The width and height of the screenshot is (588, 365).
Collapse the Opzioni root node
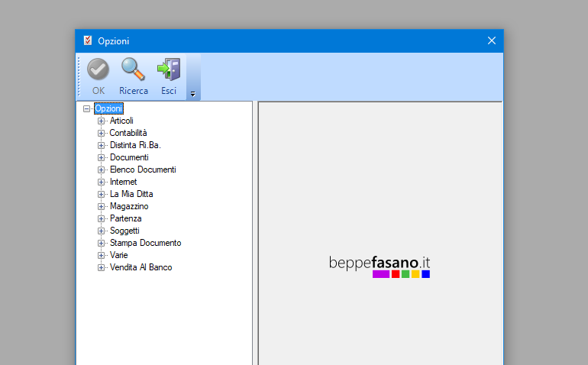coord(86,109)
